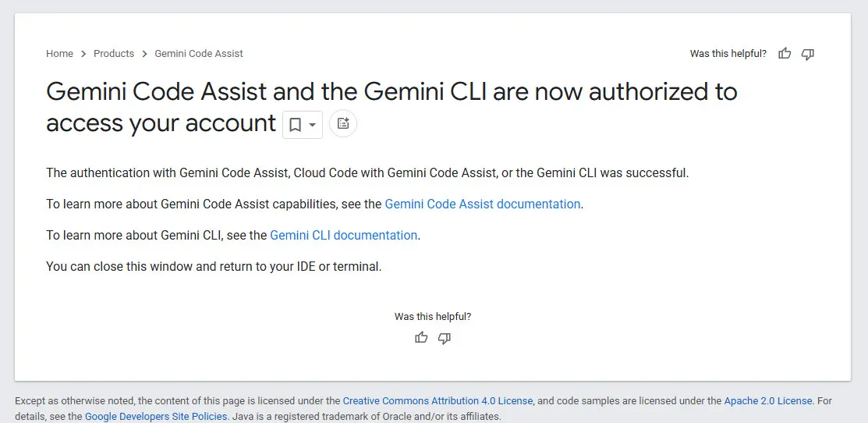
Task: Click the bookmark icon beside the title
Action: [296, 125]
